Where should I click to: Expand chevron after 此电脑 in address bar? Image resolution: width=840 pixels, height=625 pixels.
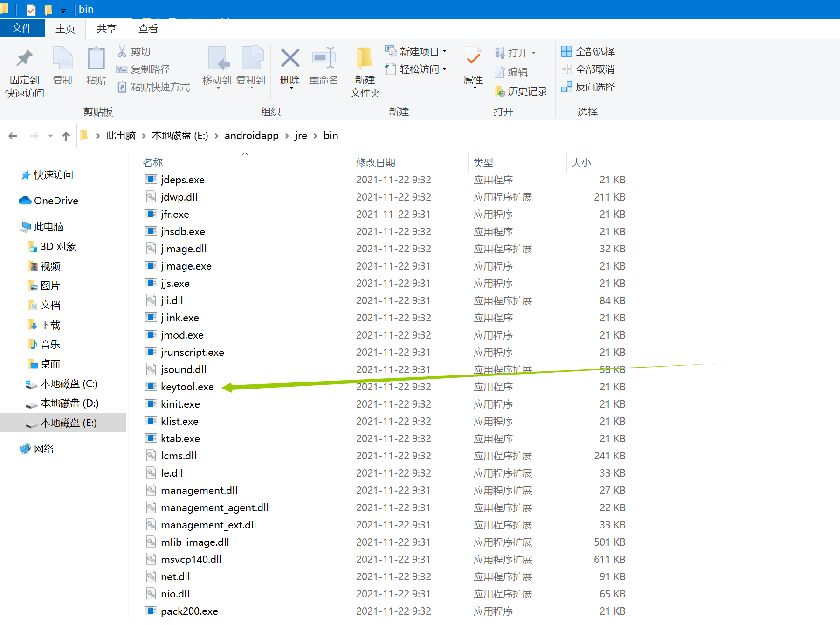pos(144,136)
